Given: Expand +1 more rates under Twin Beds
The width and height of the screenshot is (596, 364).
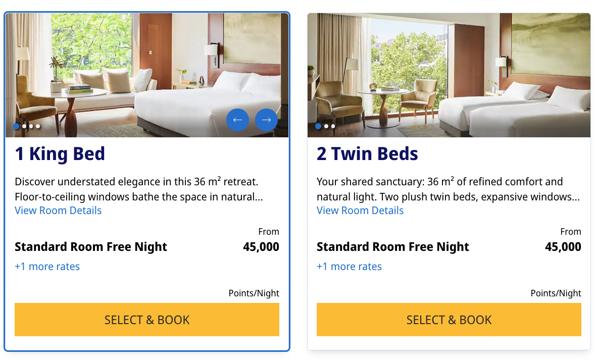Looking at the screenshot, I should (x=349, y=266).
